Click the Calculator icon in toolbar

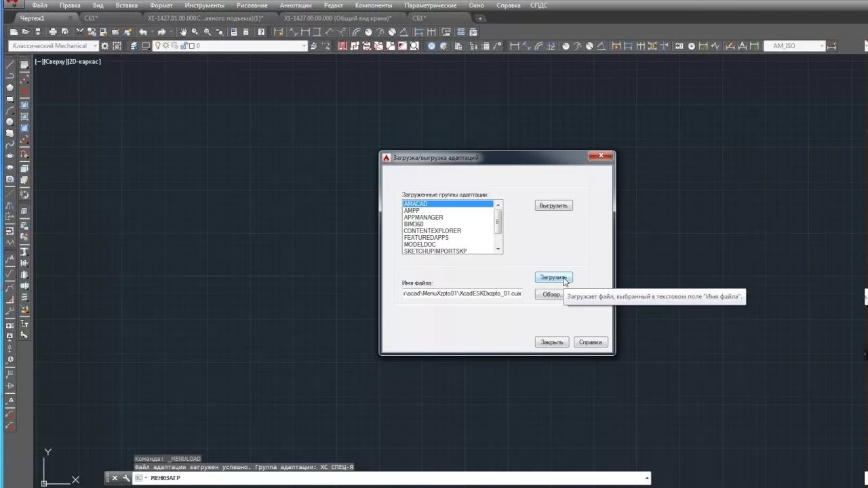pyautogui.click(x=245, y=32)
